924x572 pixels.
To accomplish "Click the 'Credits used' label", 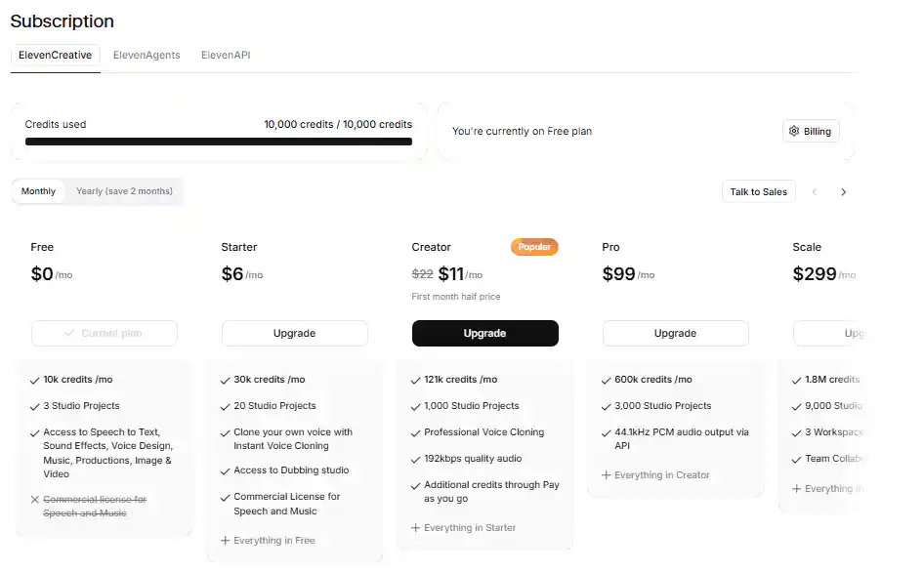I will coord(56,124).
